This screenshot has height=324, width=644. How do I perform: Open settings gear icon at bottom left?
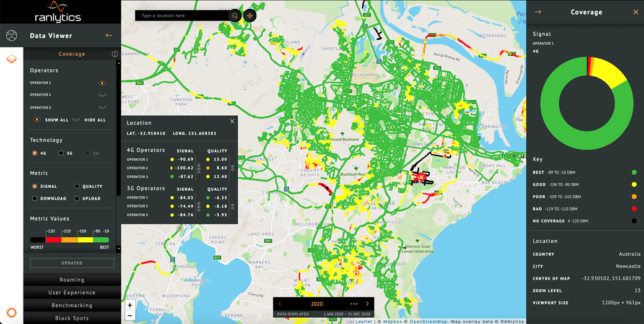11,313
